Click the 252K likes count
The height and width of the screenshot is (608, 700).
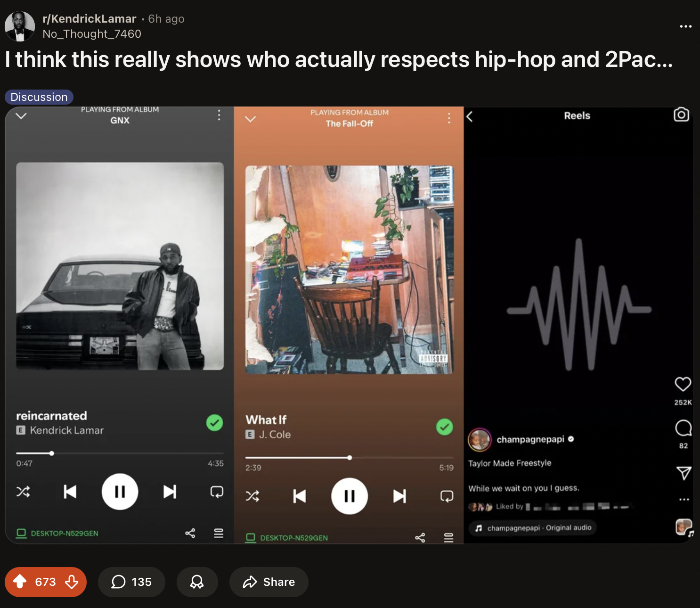pyautogui.click(x=683, y=403)
